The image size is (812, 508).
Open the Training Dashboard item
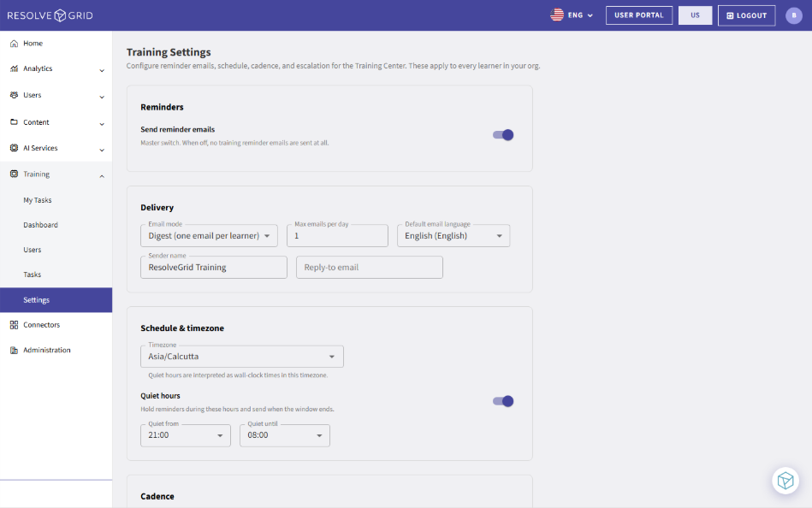56,225
